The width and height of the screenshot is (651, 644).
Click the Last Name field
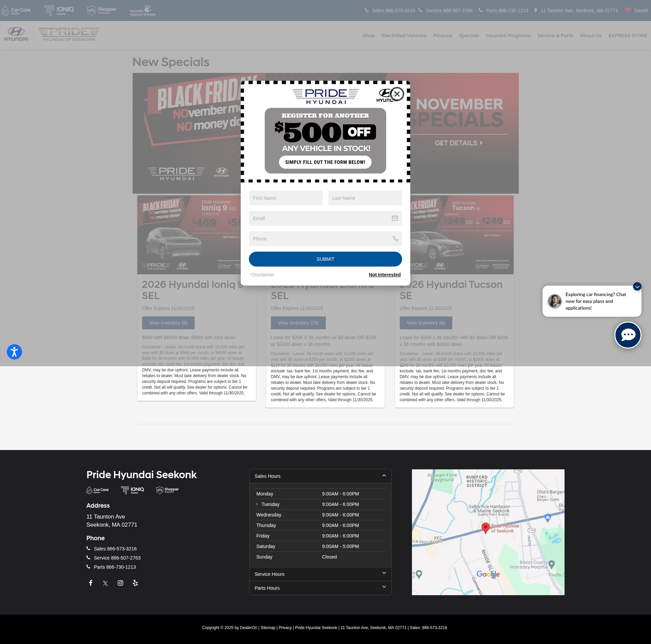(365, 198)
